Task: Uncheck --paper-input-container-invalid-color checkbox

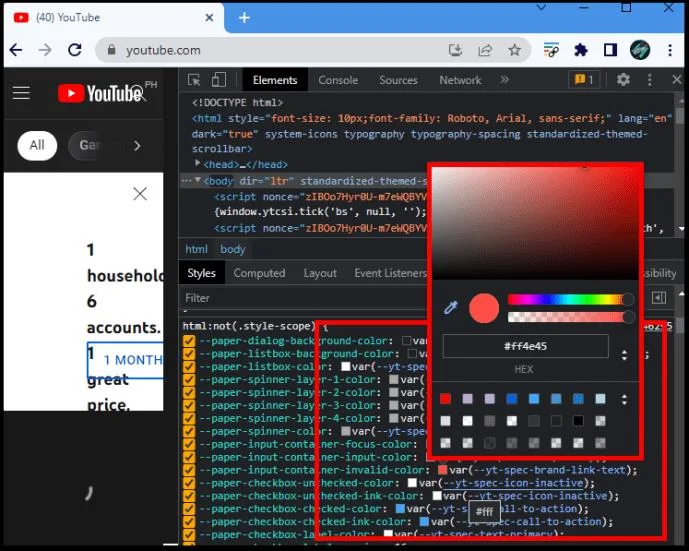Action: (189, 470)
